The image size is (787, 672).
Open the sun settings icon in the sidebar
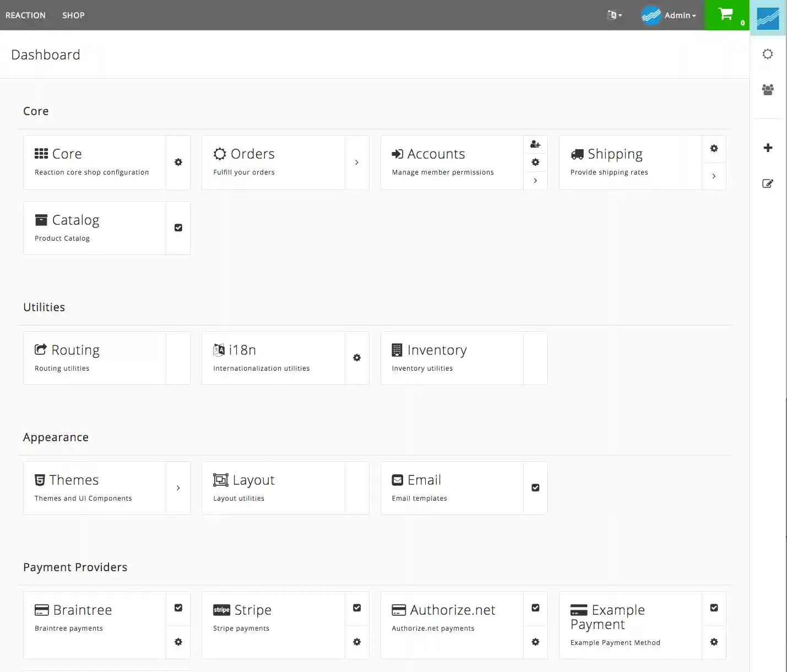[x=768, y=53]
